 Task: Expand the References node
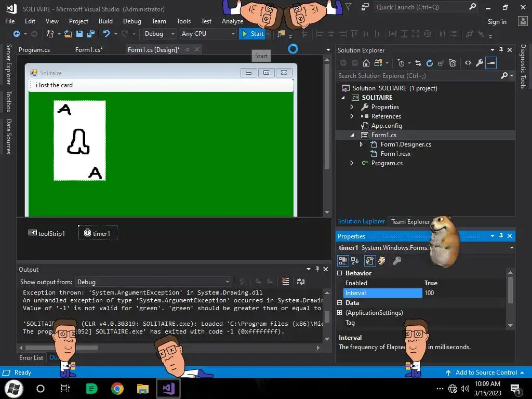(x=352, y=116)
